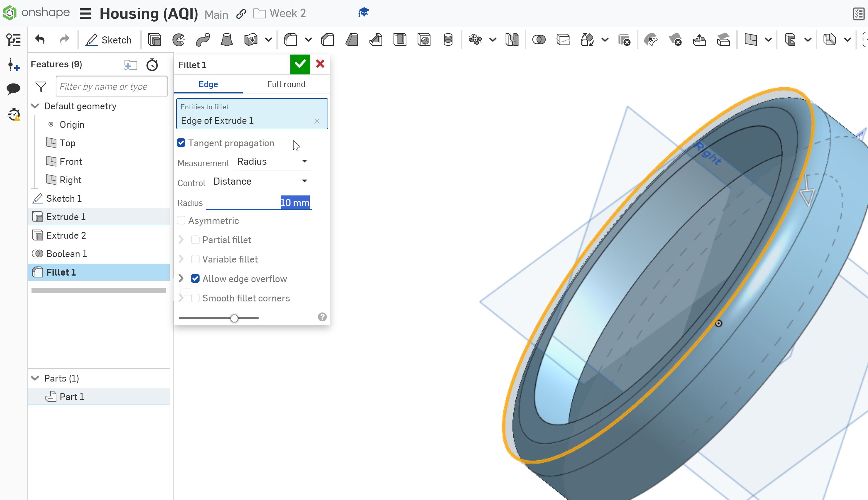Open the Measurement Radius dropdown

click(272, 161)
